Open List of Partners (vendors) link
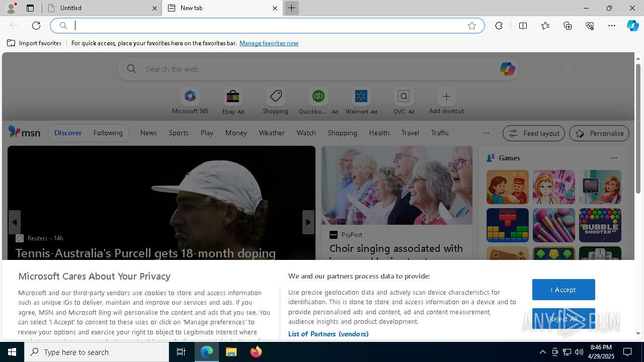The height and width of the screenshot is (362, 644). tap(328, 334)
